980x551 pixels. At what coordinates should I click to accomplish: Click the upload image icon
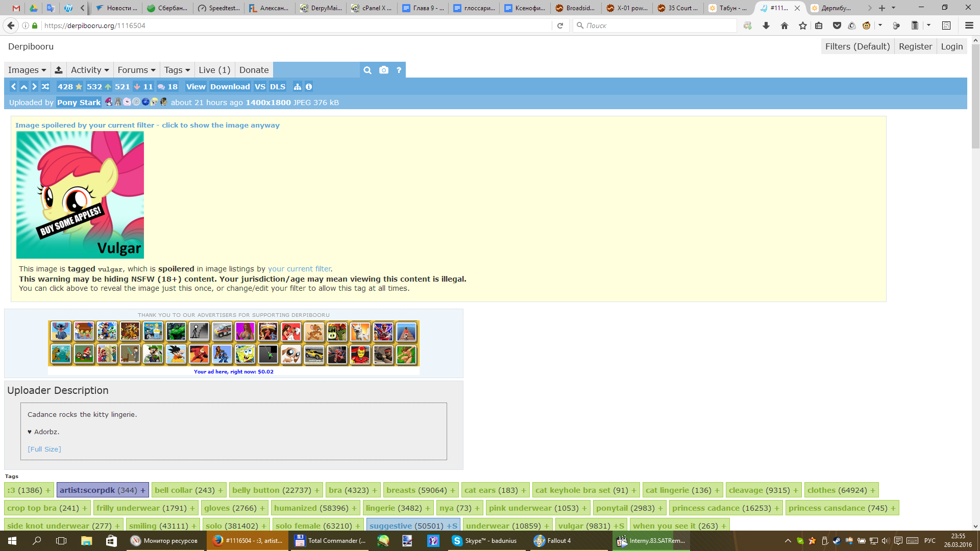pyautogui.click(x=59, y=70)
